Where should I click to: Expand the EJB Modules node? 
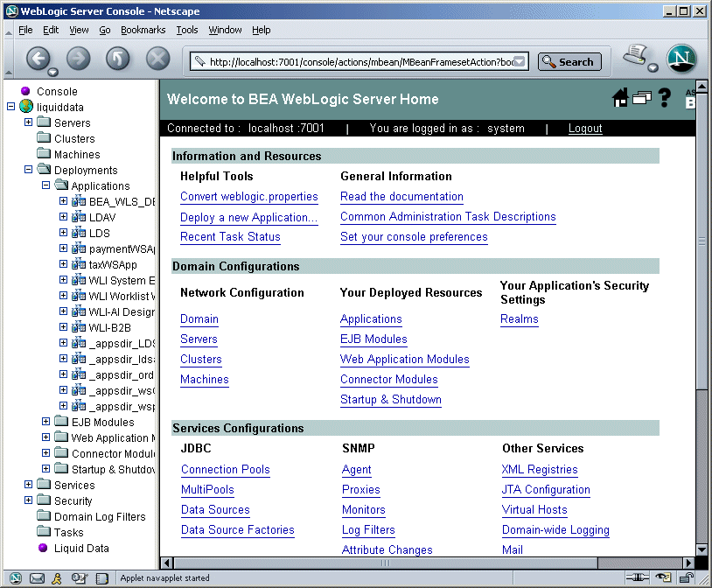point(45,422)
